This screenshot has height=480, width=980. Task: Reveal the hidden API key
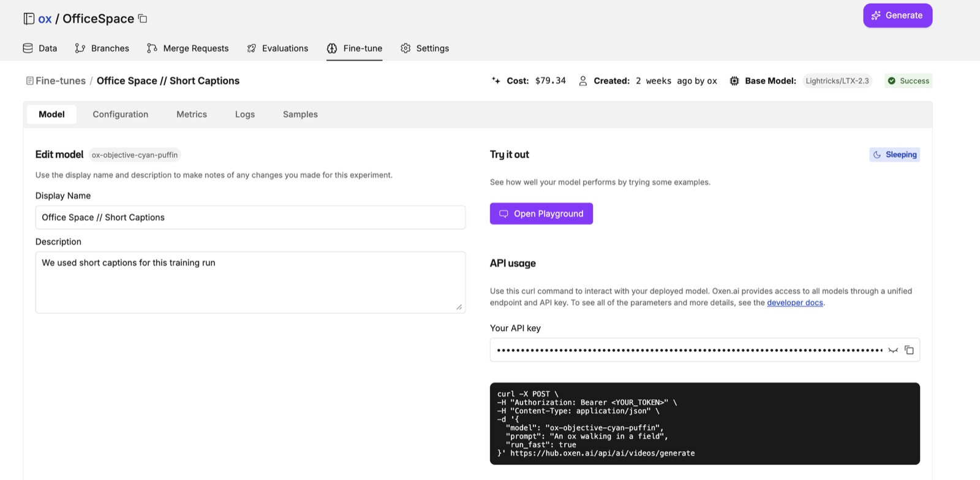893,350
